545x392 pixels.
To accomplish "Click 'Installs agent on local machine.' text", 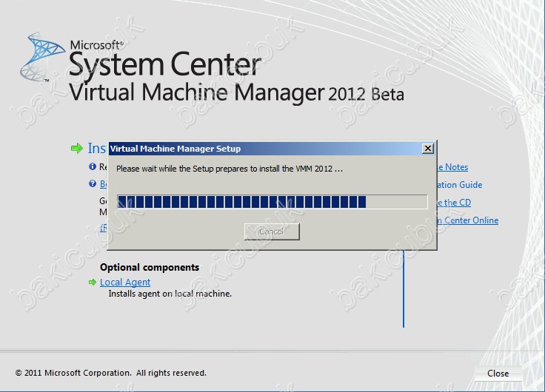I will (170, 294).
